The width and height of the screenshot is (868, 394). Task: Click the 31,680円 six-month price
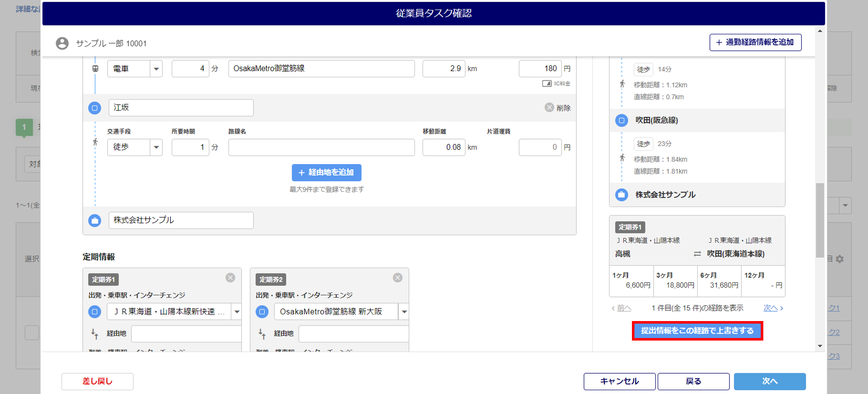(724, 285)
